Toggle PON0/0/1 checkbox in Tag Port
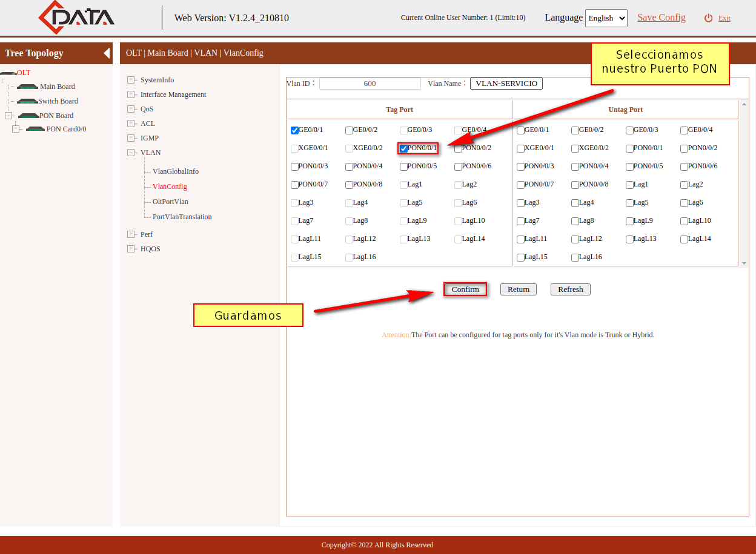 [x=403, y=148]
